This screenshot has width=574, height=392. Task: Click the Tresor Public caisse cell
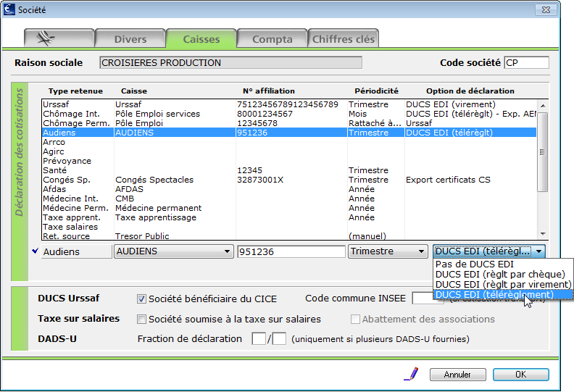point(142,236)
